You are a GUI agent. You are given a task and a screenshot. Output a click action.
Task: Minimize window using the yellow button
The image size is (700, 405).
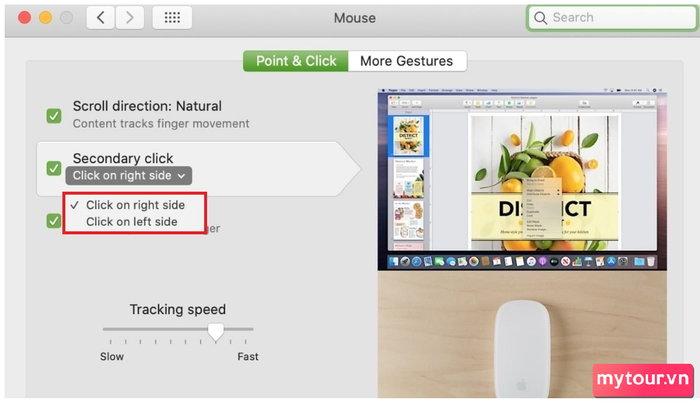[x=46, y=18]
